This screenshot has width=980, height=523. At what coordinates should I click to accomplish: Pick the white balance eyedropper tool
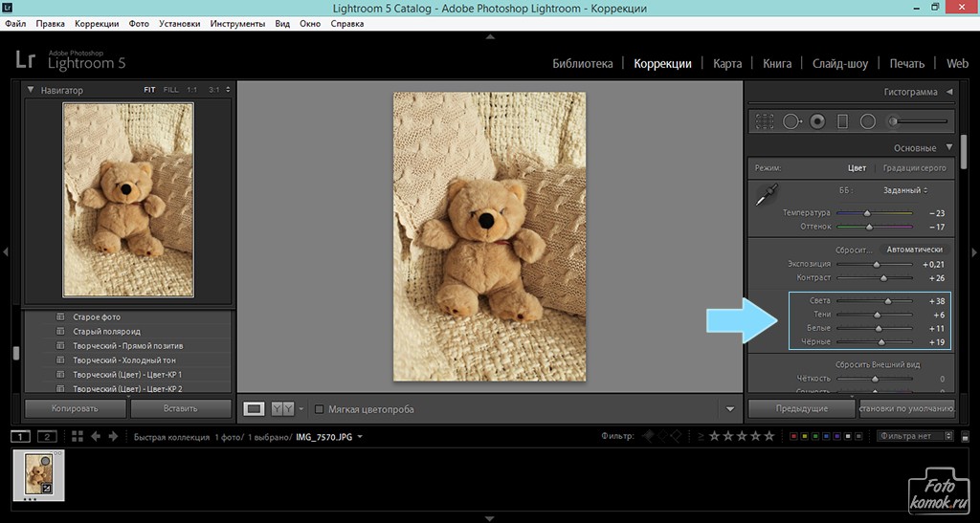coord(767,195)
